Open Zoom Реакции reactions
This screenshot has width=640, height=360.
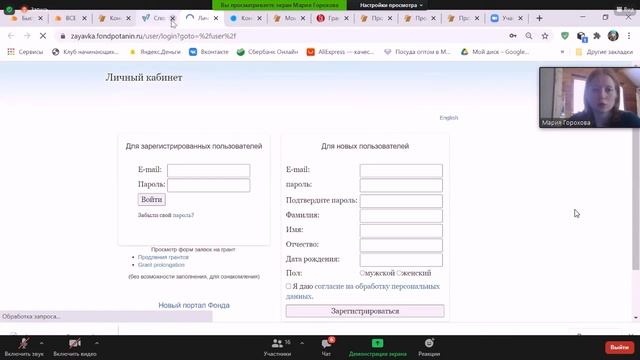pos(429,347)
